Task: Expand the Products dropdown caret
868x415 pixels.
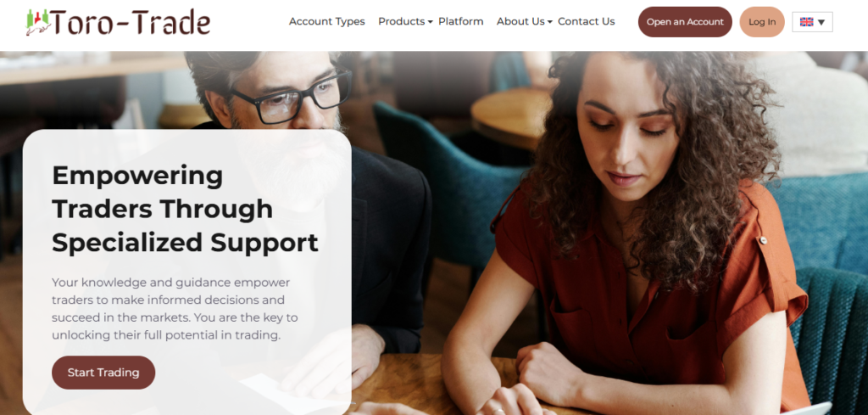Action: 430,22
